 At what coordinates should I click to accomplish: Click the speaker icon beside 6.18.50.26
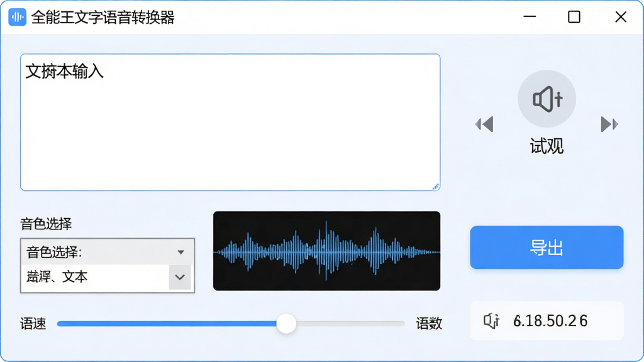coord(491,321)
